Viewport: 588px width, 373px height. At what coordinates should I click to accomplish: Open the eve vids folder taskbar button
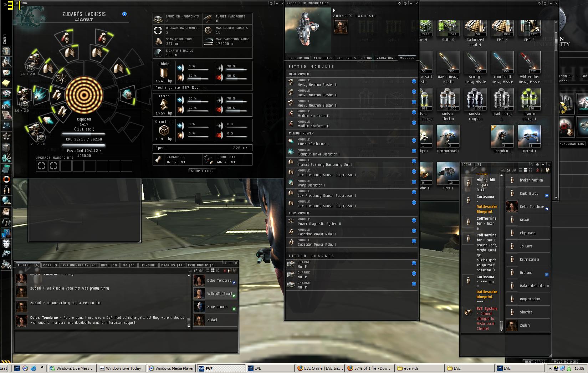(x=420, y=368)
